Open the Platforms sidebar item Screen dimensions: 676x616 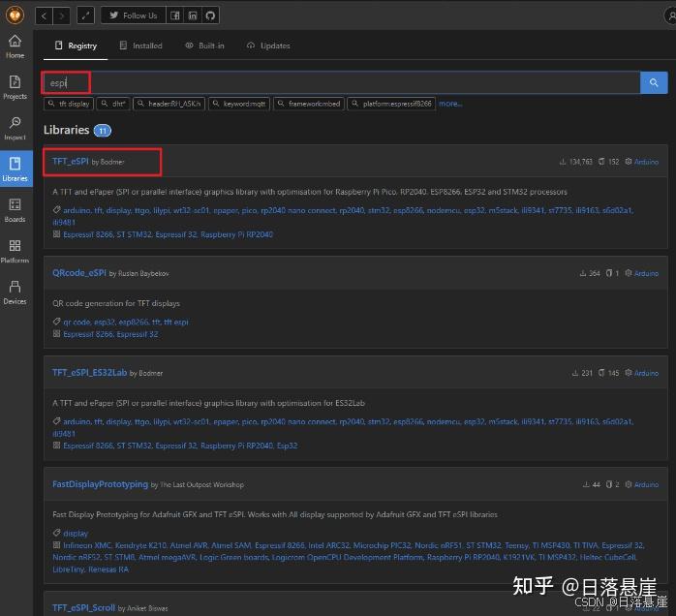15,252
